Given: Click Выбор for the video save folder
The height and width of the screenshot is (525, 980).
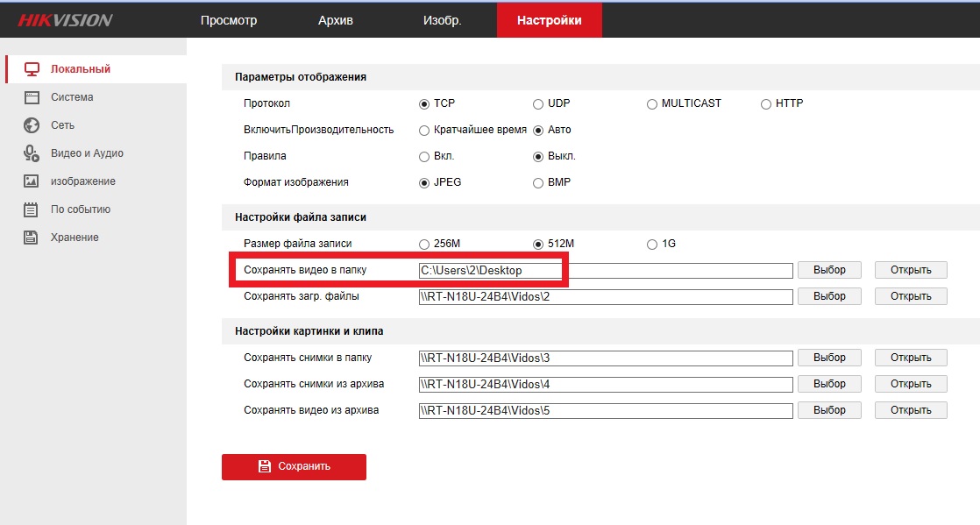Looking at the screenshot, I should (x=829, y=270).
